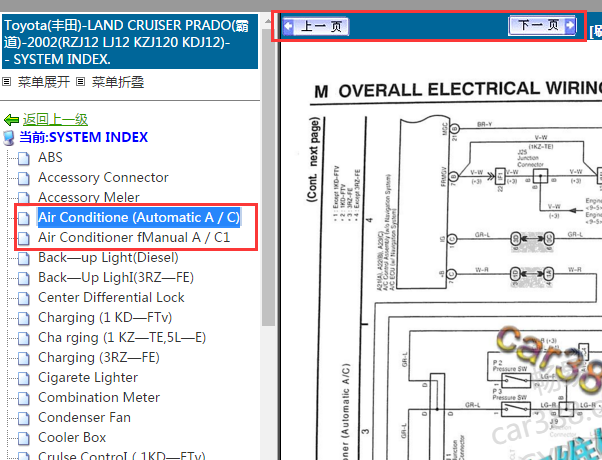Click the page icon beside Accessory Connector
602x460 pixels.
click(24, 178)
